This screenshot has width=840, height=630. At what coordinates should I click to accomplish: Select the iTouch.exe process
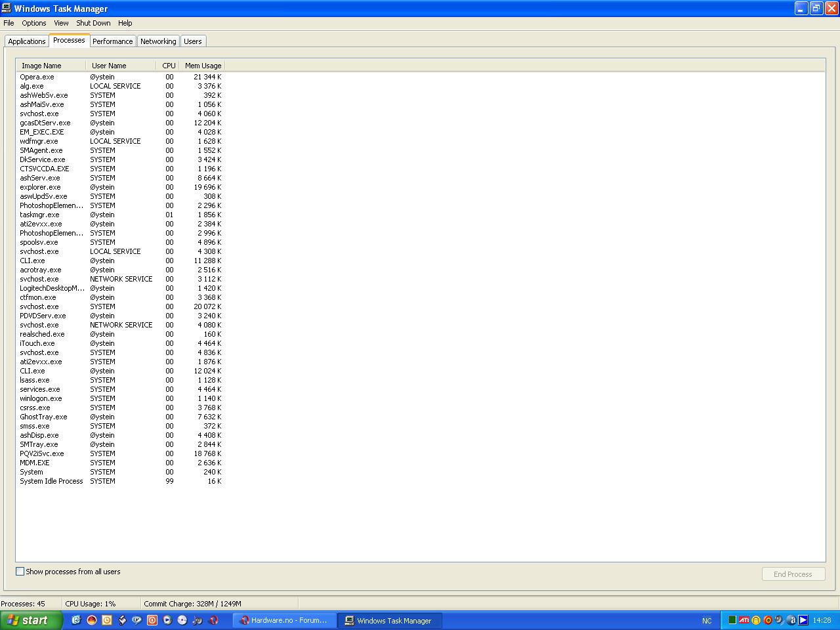[x=37, y=343]
